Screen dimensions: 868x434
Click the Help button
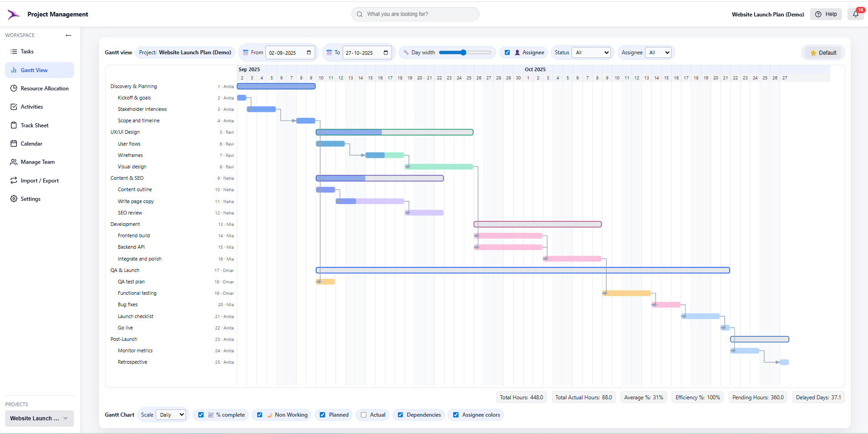click(826, 14)
